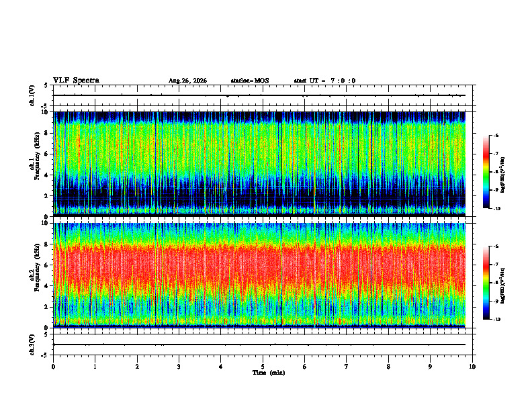Click the ch.1 spectrogram color scale bar
This screenshot has width=532, height=411.
tap(486, 172)
